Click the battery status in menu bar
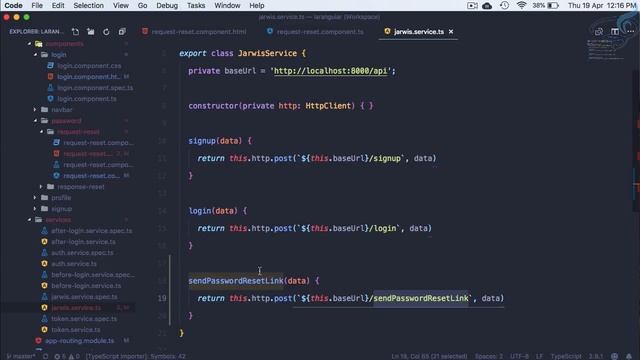 546,5
